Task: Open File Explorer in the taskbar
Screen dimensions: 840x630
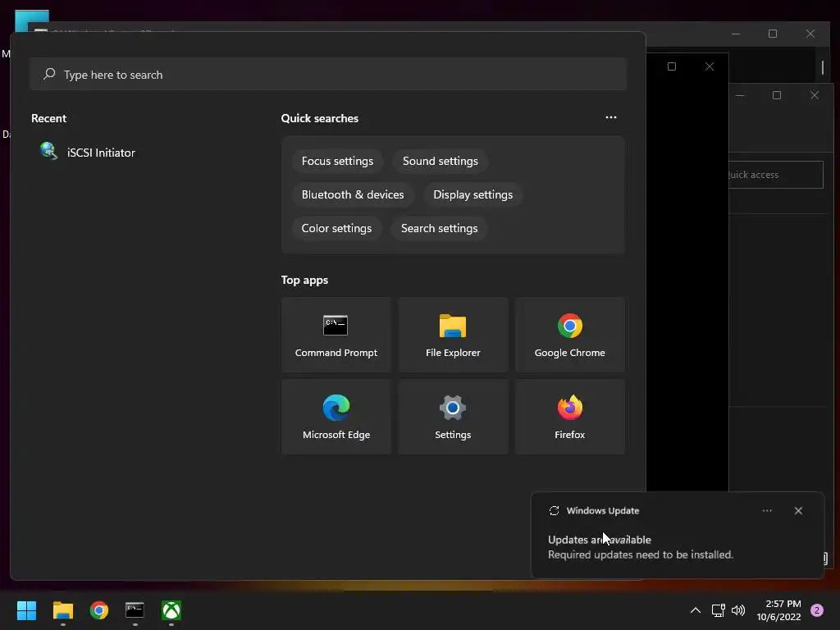Action: coord(62,610)
